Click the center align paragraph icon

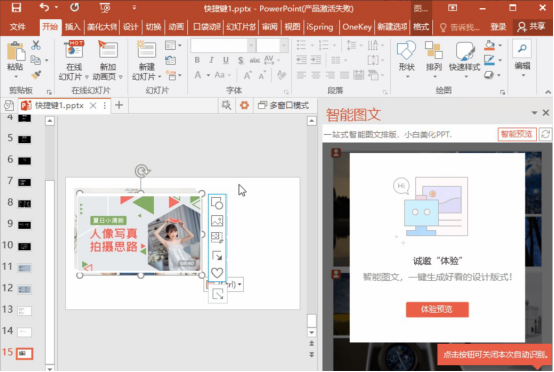316,75
